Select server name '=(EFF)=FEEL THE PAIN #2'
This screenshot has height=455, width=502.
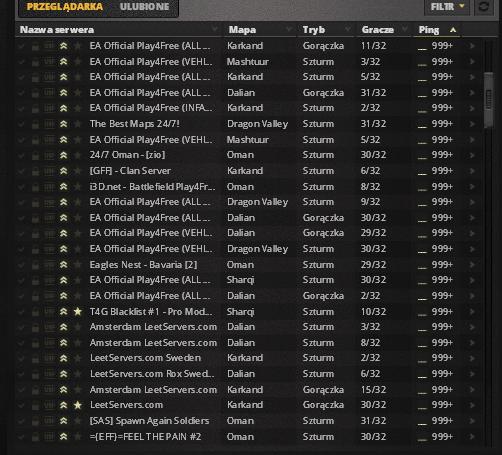pos(145,437)
